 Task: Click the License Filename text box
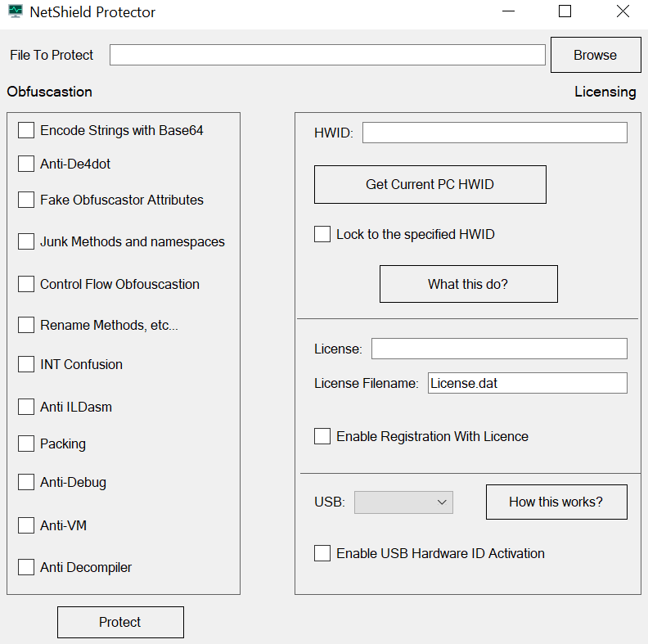click(x=527, y=383)
